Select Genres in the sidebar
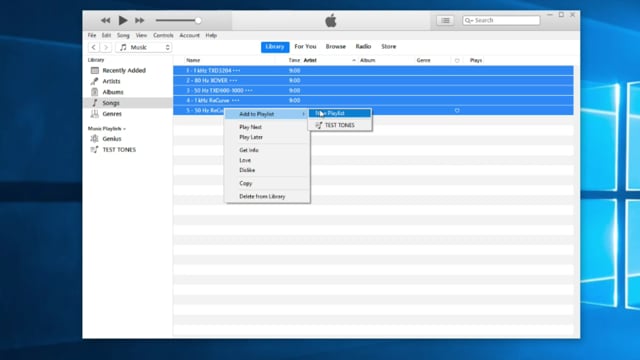The height and width of the screenshot is (360, 640). (112, 114)
